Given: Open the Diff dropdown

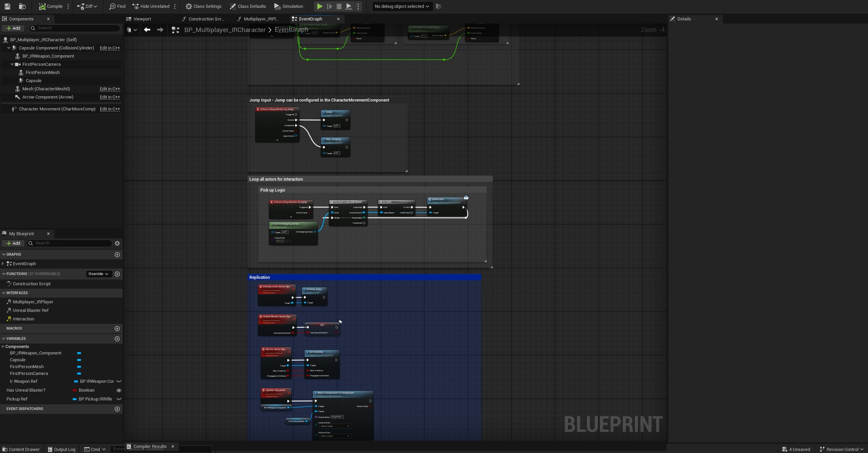Looking at the screenshot, I should point(87,6).
